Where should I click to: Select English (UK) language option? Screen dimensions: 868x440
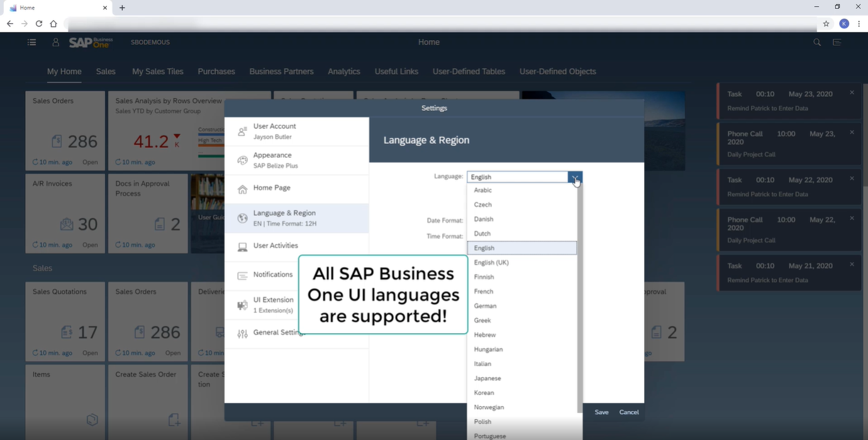[x=522, y=262]
